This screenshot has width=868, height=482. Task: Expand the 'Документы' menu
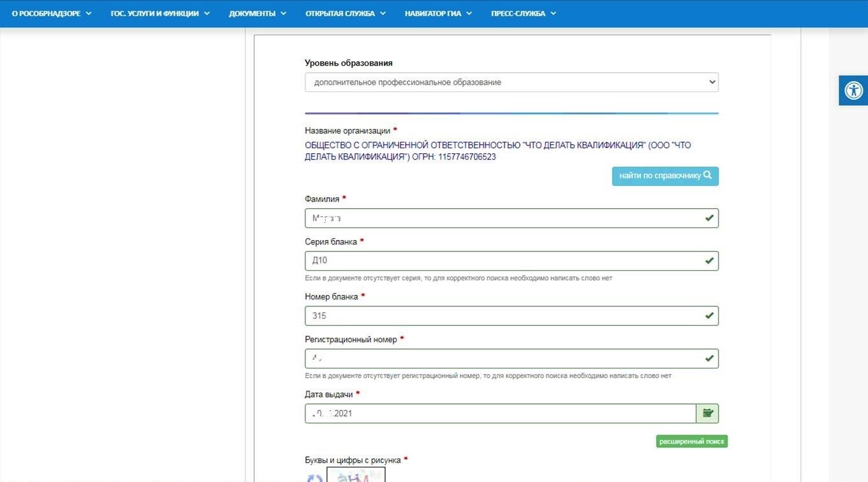point(257,13)
